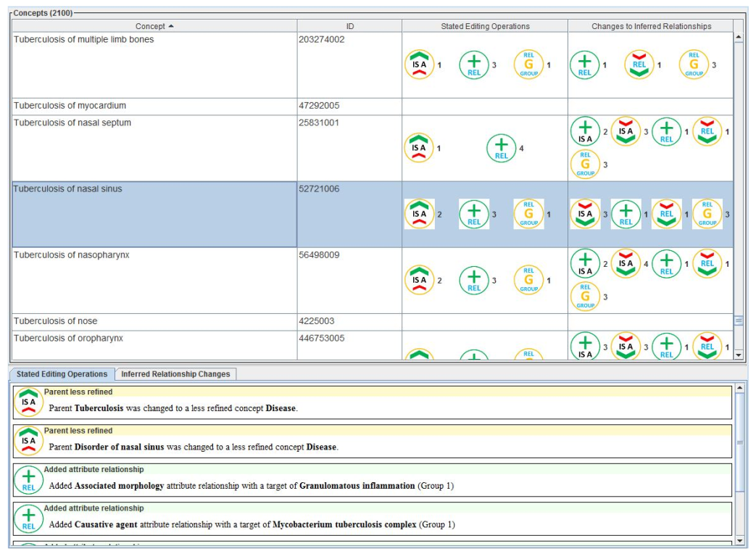Switch to Inferred Relationship Changes tab
The height and width of the screenshot is (554, 756).
[x=175, y=374]
